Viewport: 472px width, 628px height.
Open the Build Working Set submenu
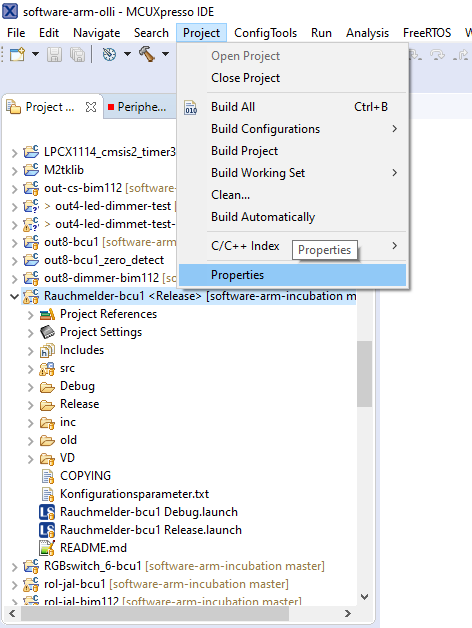click(x=292, y=173)
